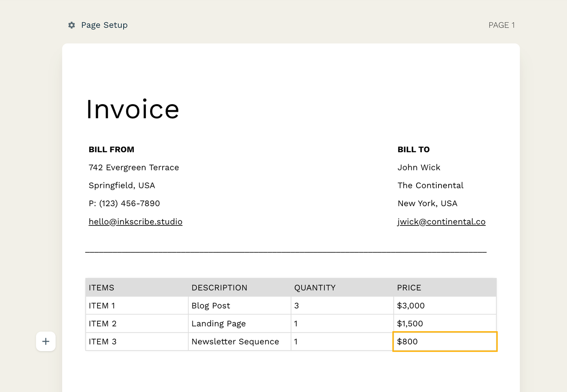
Task: Click the Page Setup gear icon
Action: (71, 25)
